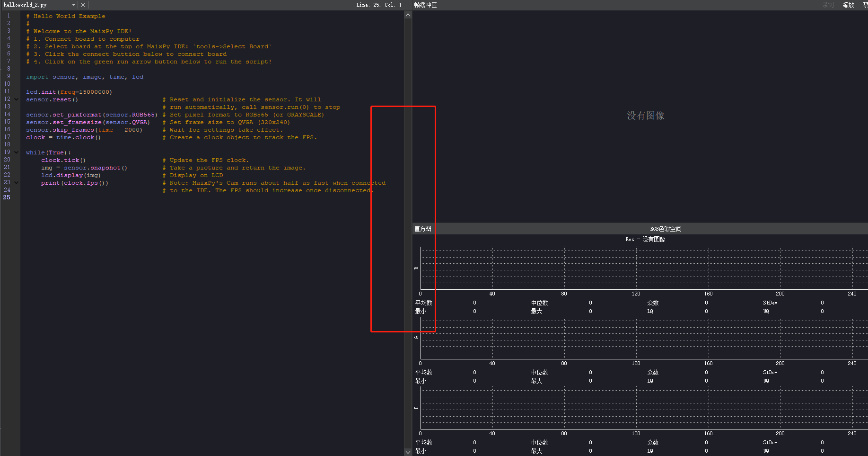The image size is (868, 456).
Task: Click the 录制 record button
Action: click(828, 5)
